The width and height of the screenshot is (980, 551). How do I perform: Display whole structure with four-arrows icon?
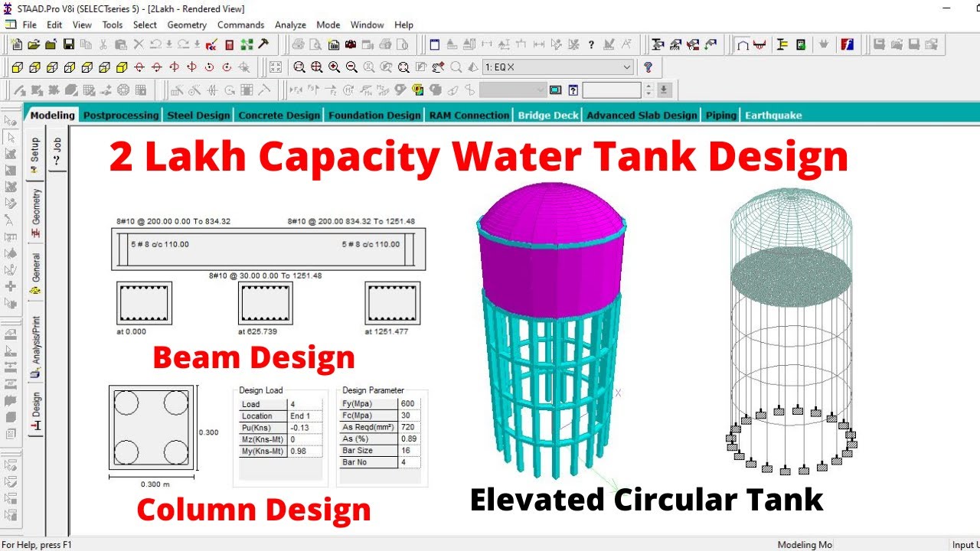pyautogui.click(x=276, y=67)
